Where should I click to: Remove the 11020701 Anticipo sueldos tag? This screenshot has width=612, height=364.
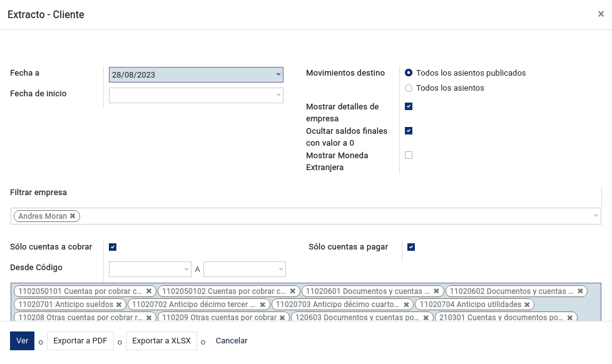click(119, 305)
